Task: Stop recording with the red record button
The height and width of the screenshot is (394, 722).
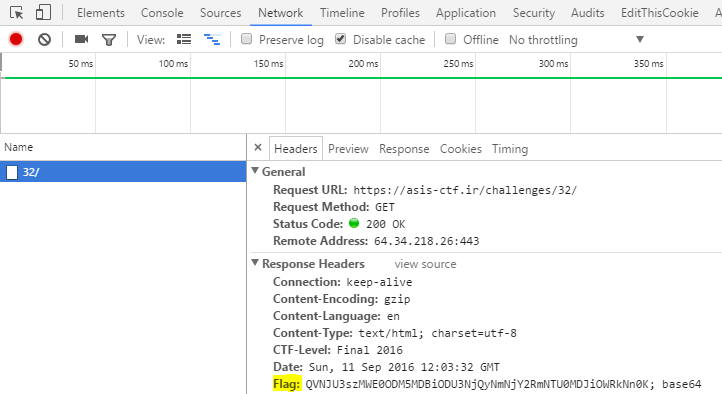Action: [16, 40]
